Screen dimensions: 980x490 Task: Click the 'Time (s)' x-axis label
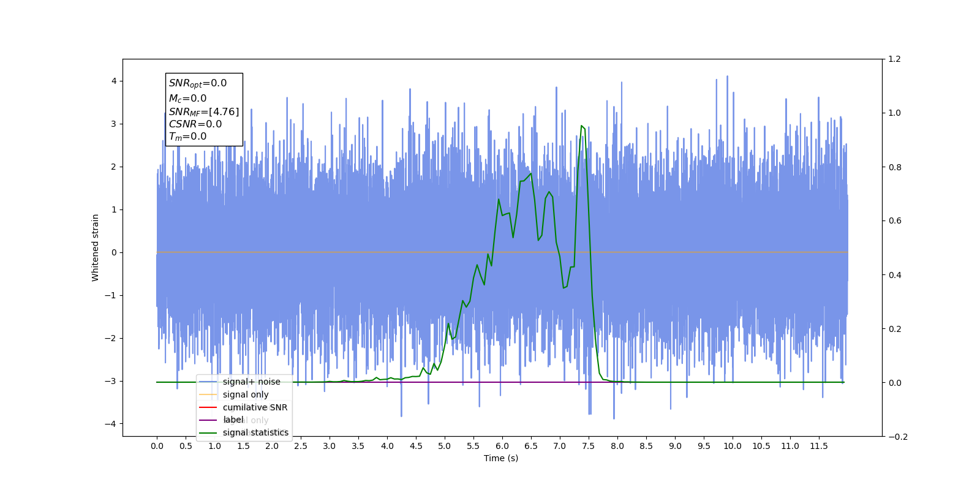(x=501, y=458)
